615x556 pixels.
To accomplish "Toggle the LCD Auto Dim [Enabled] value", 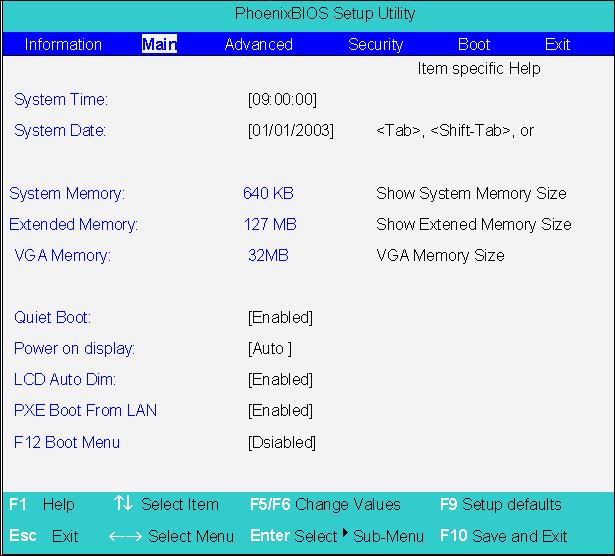I will click(280, 379).
